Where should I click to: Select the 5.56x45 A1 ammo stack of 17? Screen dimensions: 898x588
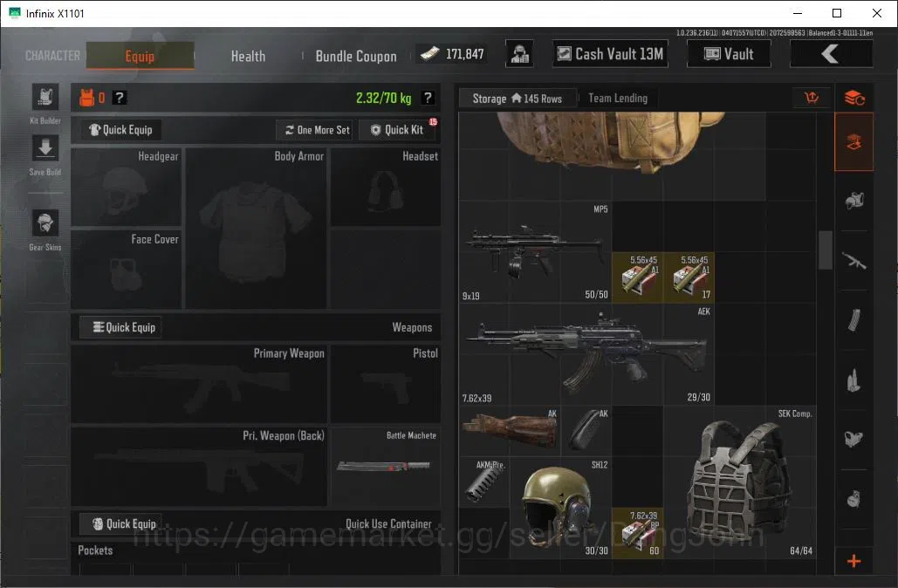689,277
